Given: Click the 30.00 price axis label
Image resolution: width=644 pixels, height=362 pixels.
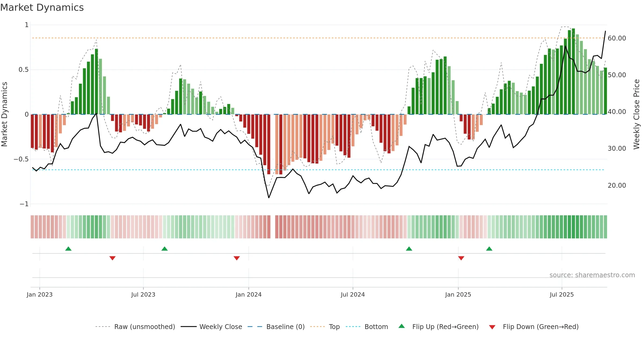Looking at the screenshot, I should pyautogui.click(x=617, y=149).
